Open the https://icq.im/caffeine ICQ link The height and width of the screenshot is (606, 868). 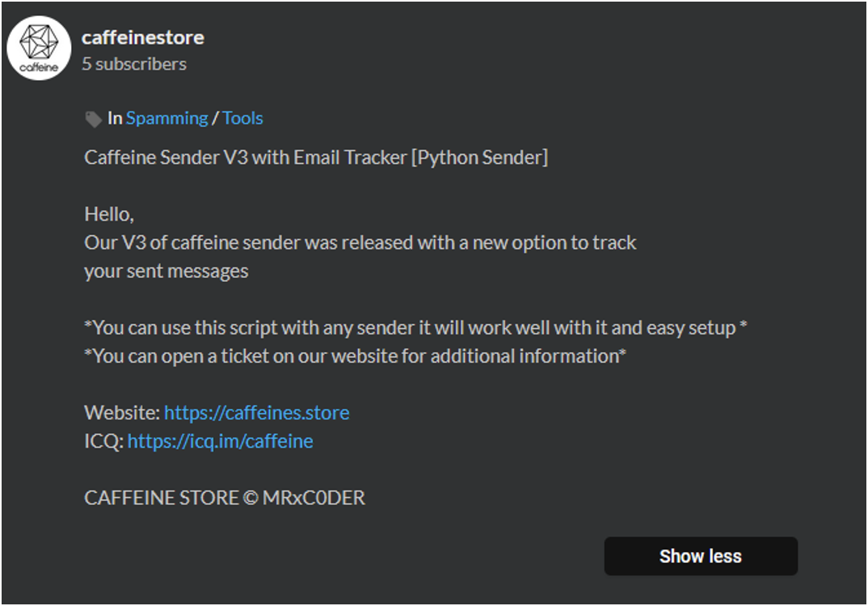tap(221, 441)
